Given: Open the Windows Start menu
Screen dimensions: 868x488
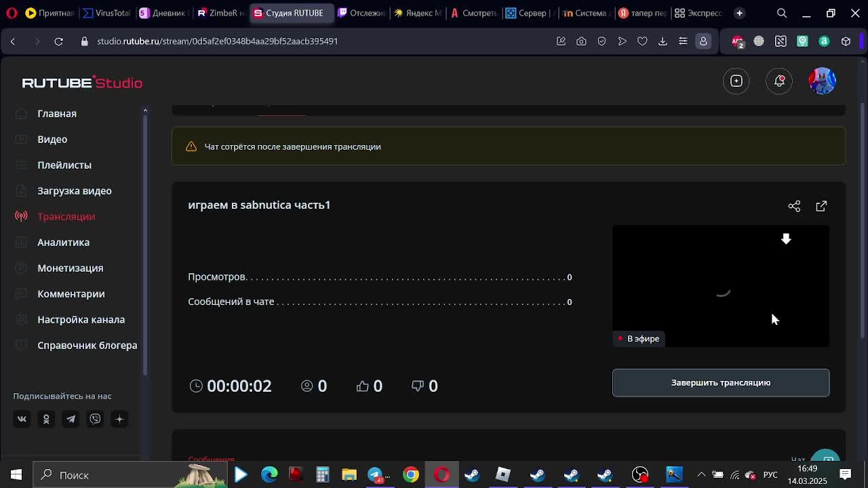Looking at the screenshot, I should tap(16, 474).
